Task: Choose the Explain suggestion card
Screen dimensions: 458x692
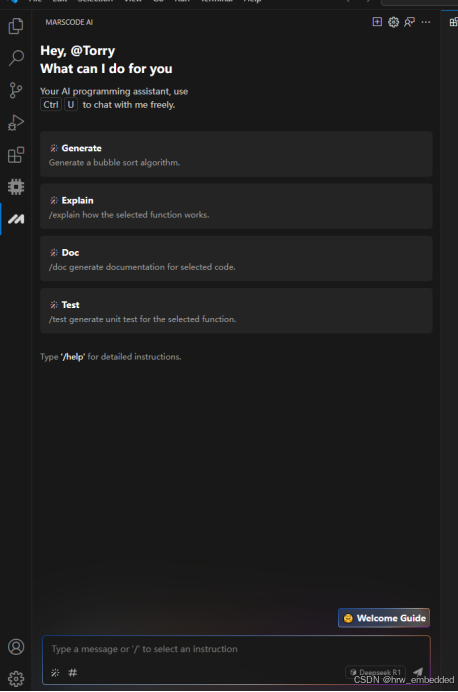Action: click(x=236, y=206)
